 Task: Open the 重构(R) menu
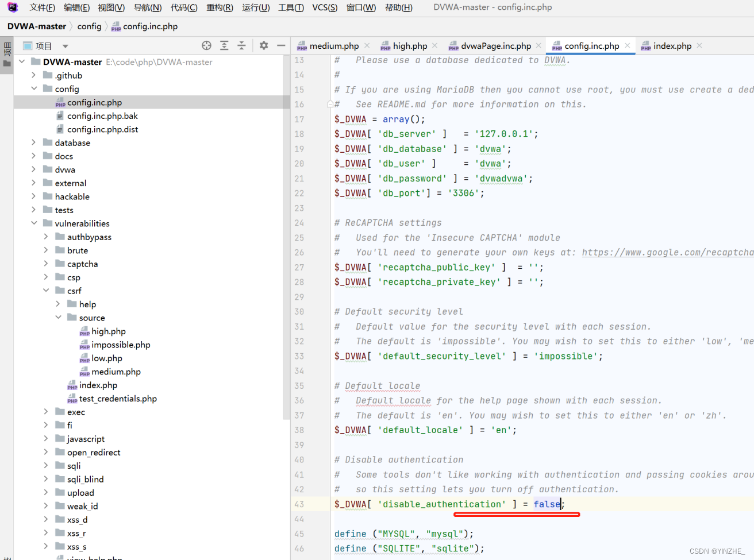[x=220, y=7]
